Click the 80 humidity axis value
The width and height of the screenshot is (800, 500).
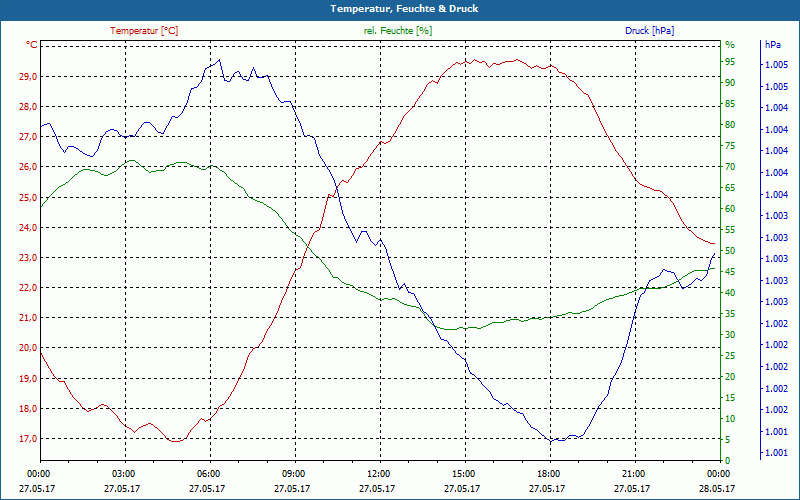[x=730, y=124]
